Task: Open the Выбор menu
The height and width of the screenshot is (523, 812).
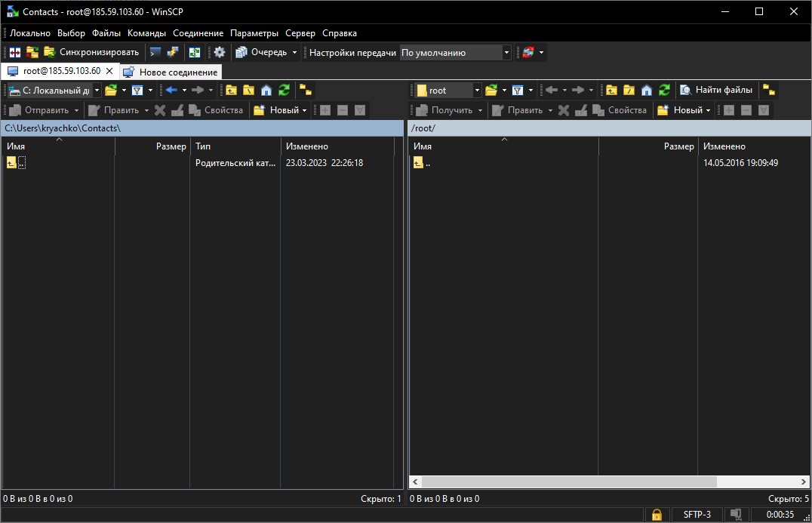Action: pyautogui.click(x=71, y=33)
